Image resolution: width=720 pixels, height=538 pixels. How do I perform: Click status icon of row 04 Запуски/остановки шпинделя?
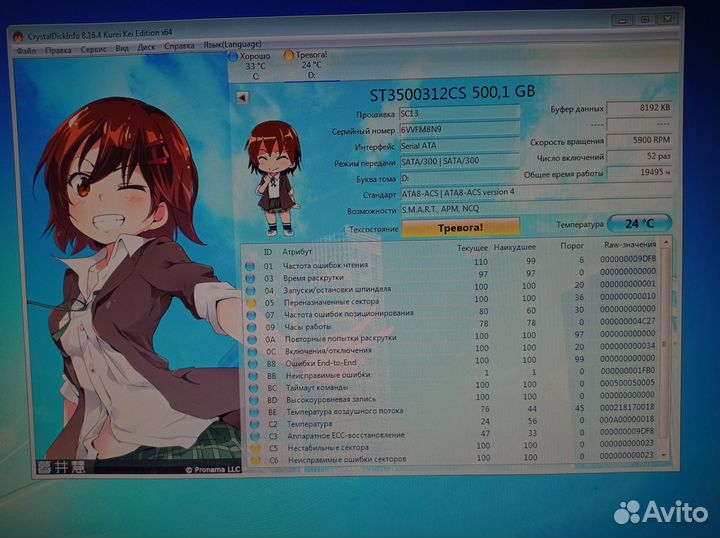[x=251, y=291]
